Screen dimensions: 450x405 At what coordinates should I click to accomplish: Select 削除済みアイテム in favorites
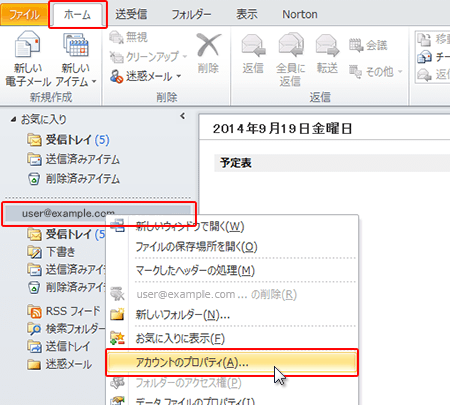73,179
